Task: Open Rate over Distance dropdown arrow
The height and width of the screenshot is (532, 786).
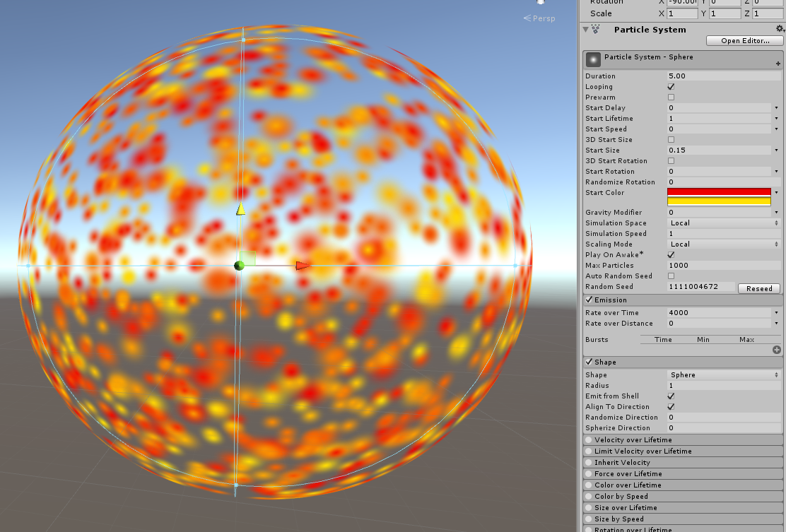Action: coord(777,323)
